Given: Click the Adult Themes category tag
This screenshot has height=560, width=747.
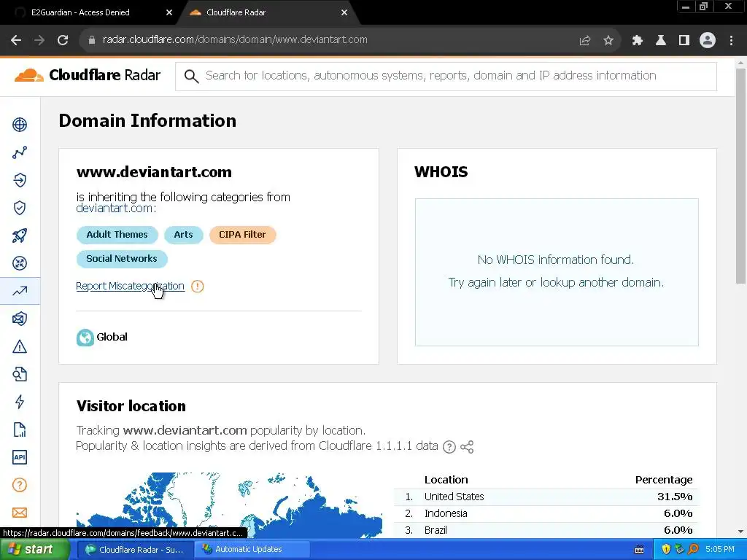Looking at the screenshot, I should pos(117,235).
